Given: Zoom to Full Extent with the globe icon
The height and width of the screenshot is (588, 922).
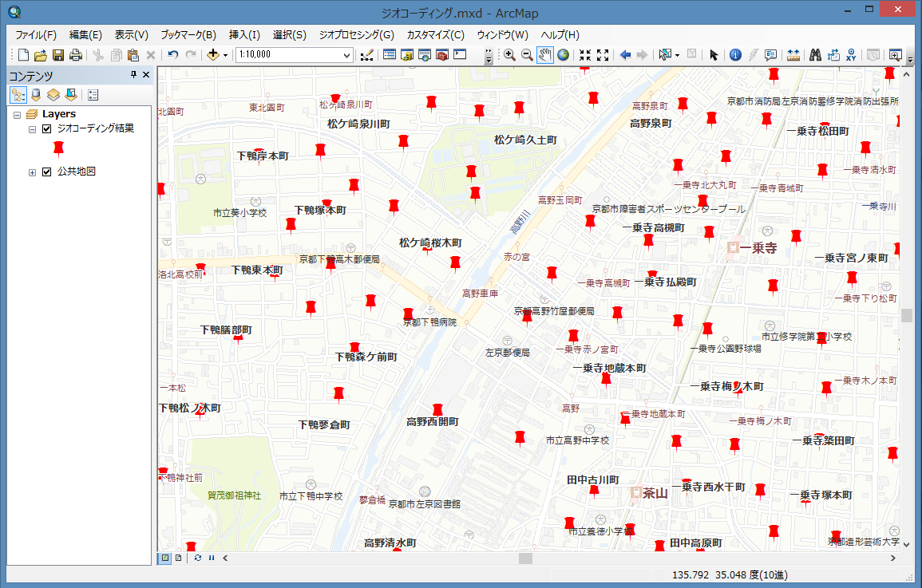Looking at the screenshot, I should point(564,54).
